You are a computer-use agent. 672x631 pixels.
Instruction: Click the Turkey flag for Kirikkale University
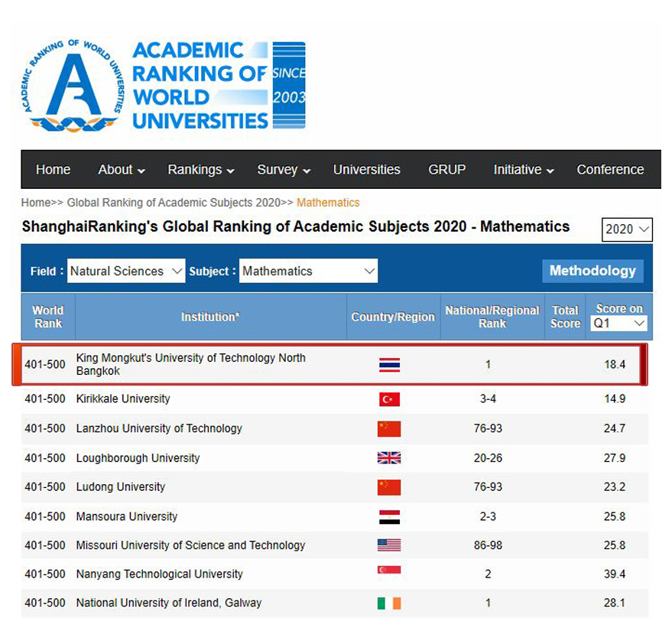[x=388, y=399]
